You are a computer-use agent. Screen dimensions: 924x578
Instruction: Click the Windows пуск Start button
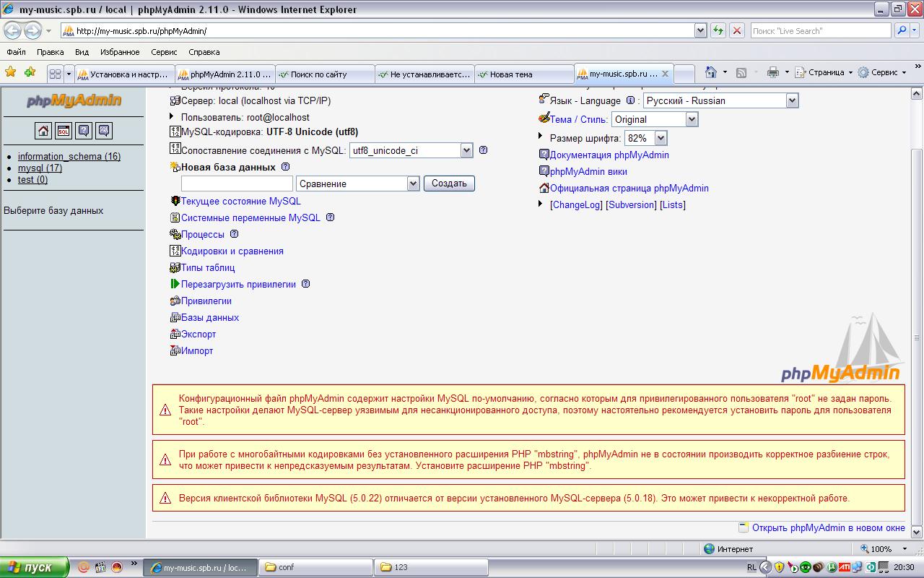[x=34, y=567]
